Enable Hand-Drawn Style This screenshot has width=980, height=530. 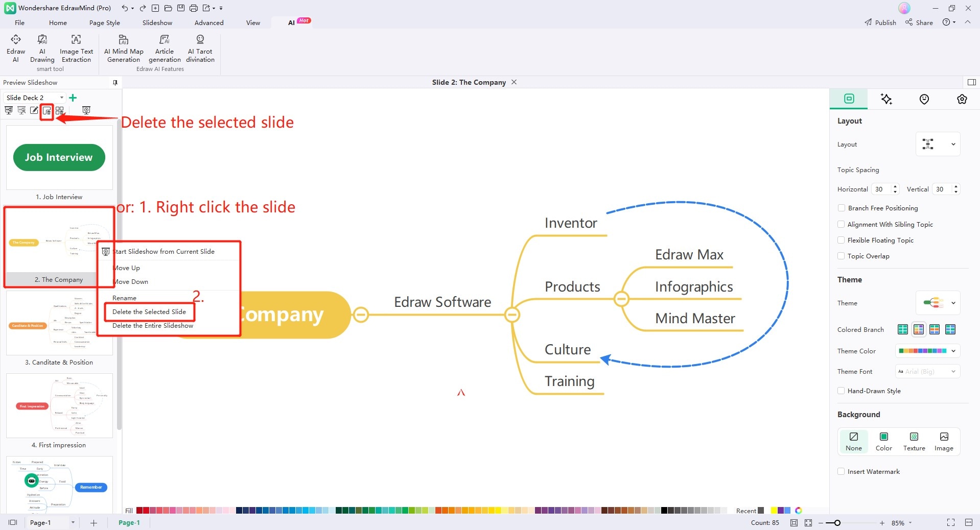point(841,391)
